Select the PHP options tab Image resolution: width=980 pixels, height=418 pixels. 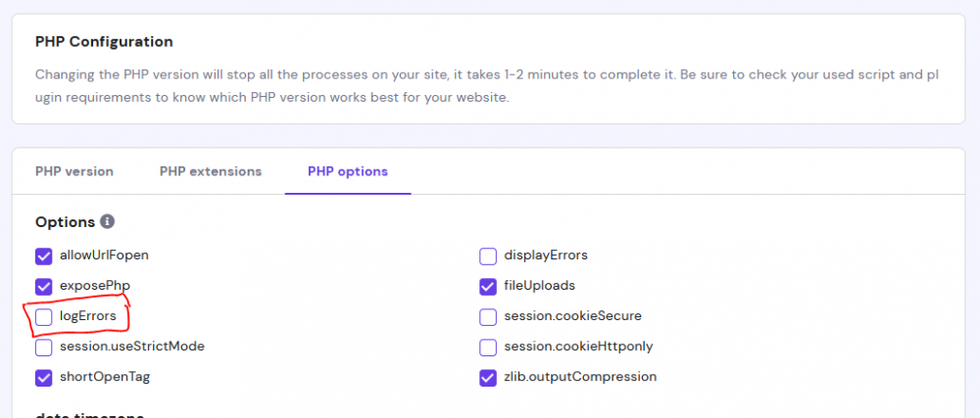tap(348, 171)
